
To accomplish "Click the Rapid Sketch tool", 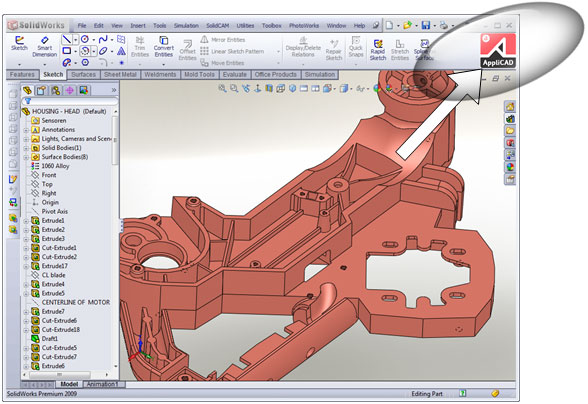I will click(x=378, y=49).
